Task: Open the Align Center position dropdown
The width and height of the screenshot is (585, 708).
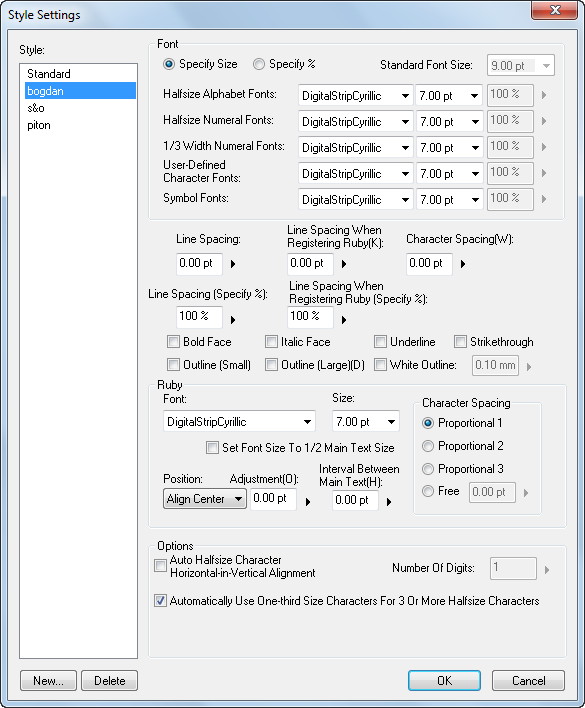Action: 204,499
